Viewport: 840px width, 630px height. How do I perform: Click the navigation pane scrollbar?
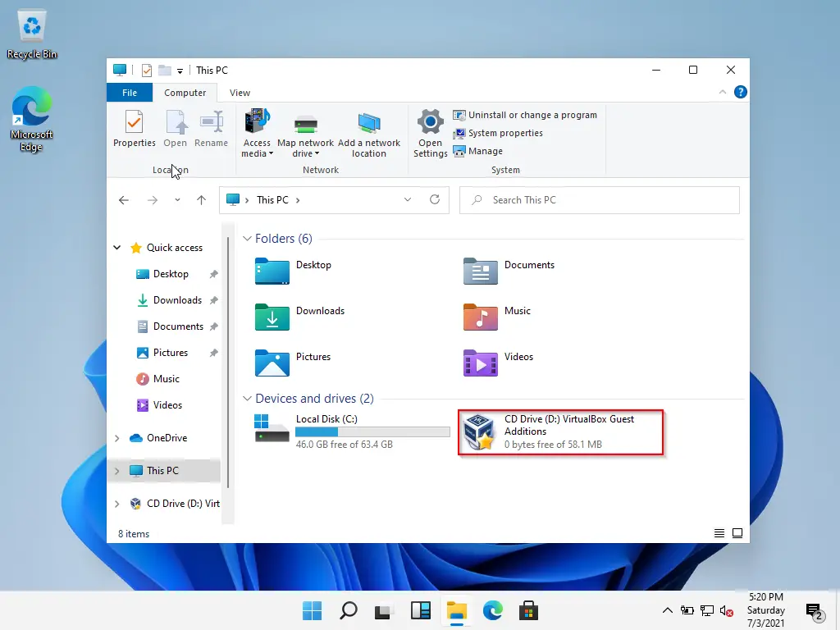228,362
